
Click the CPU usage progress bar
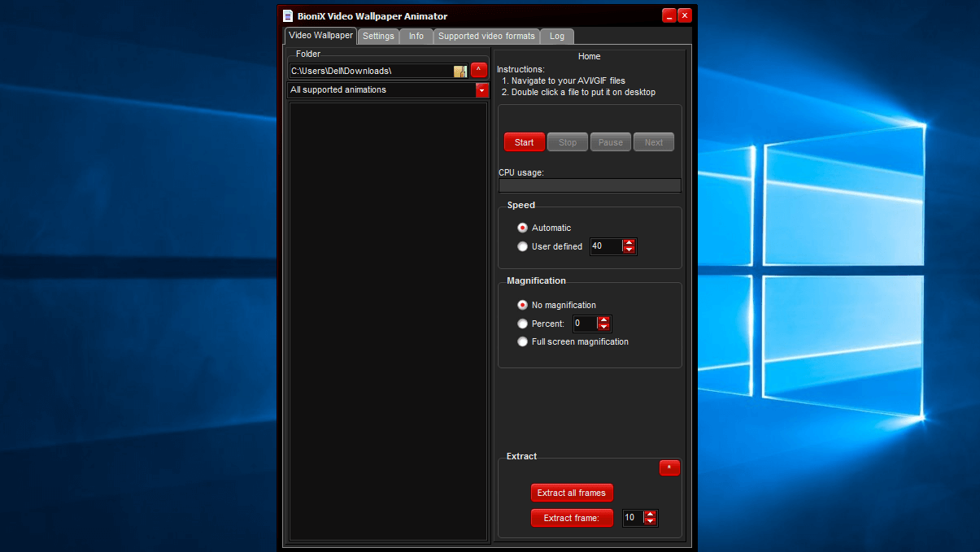[590, 185]
